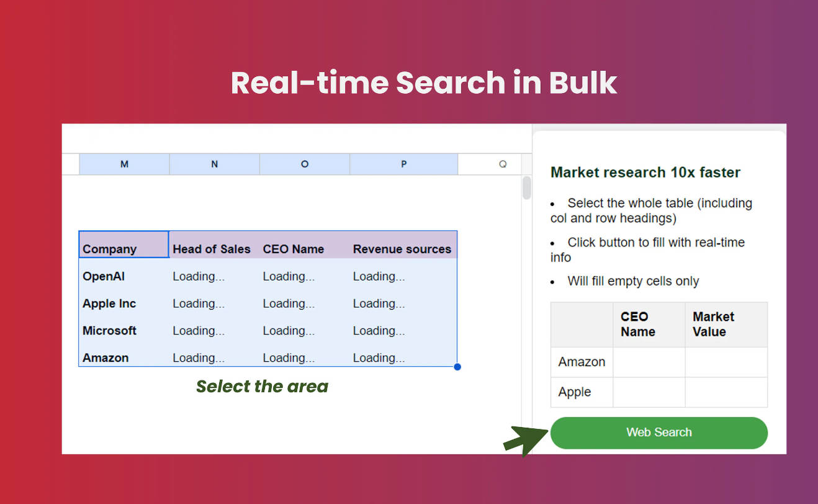Select column M header
Image resolution: width=818 pixels, height=504 pixels.
point(124,164)
